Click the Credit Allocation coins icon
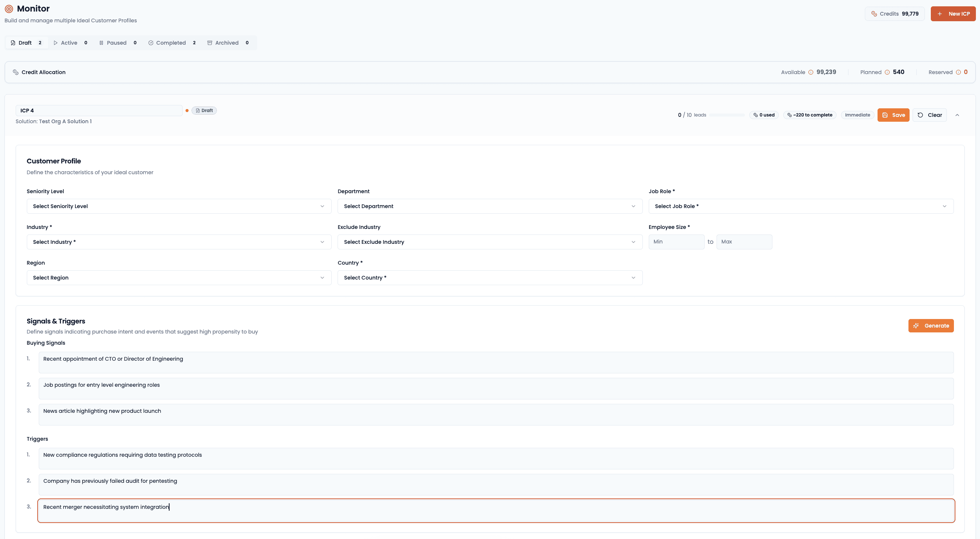 pyautogui.click(x=16, y=72)
